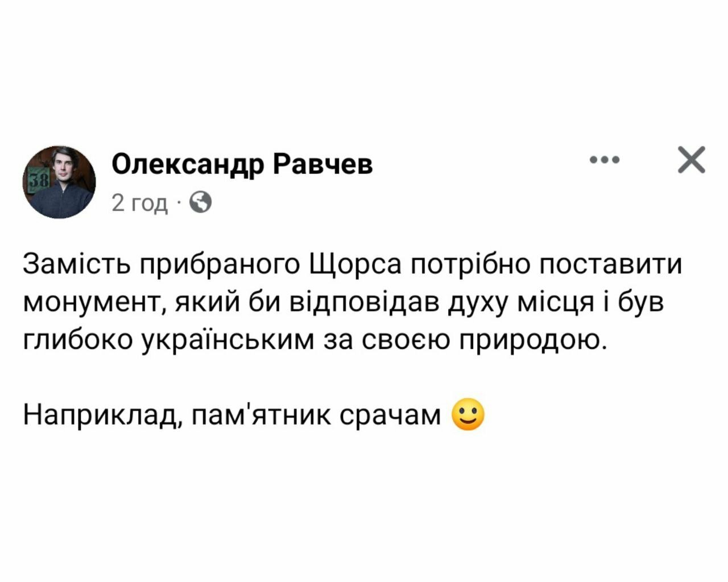This screenshot has width=728, height=582.
Task: Click the author name Олександр Равчев
Action: pyautogui.click(x=242, y=165)
